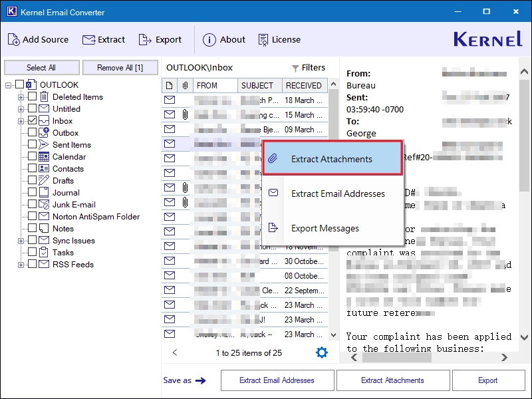The width and height of the screenshot is (532, 399).
Task: Click the paperclip icon for Extract Attachments
Action: click(273, 158)
